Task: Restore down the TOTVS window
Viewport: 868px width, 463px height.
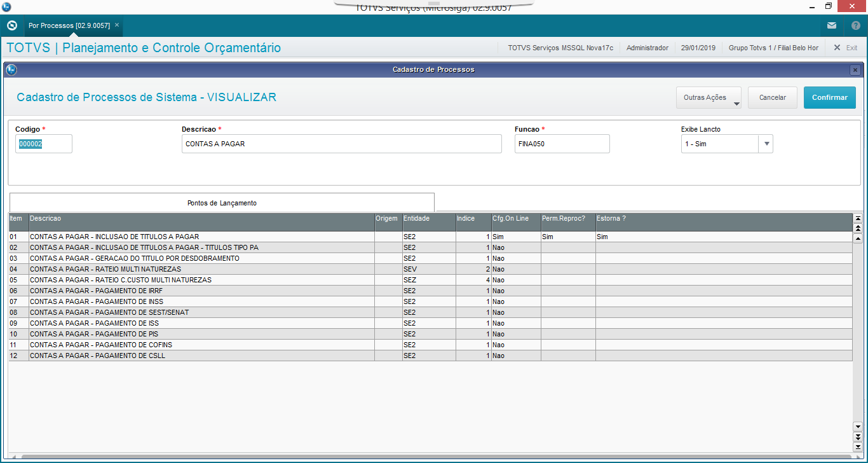Action: click(x=829, y=6)
